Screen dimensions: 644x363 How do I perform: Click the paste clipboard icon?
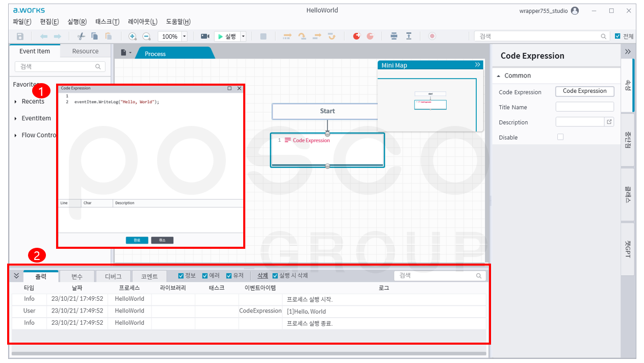pos(108,36)
